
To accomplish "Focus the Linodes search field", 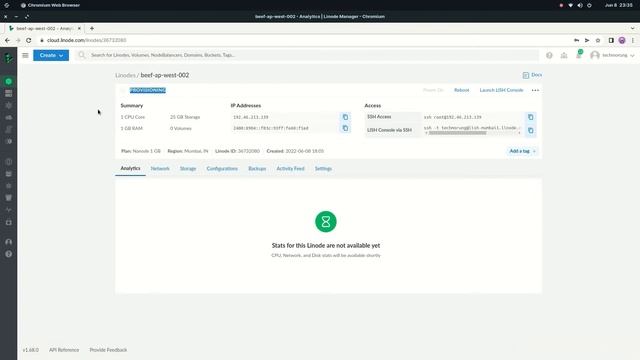I will pyautogui.click(x=306, y=55).
